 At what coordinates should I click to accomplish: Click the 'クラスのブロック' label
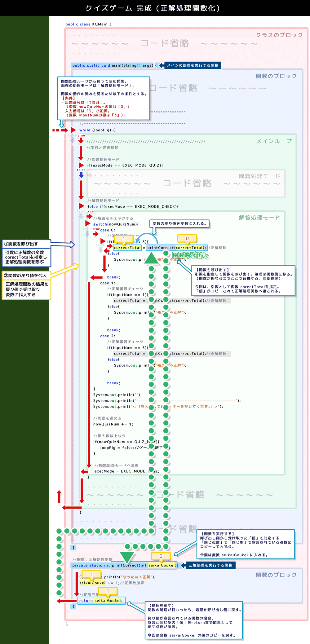pos(279,35)
